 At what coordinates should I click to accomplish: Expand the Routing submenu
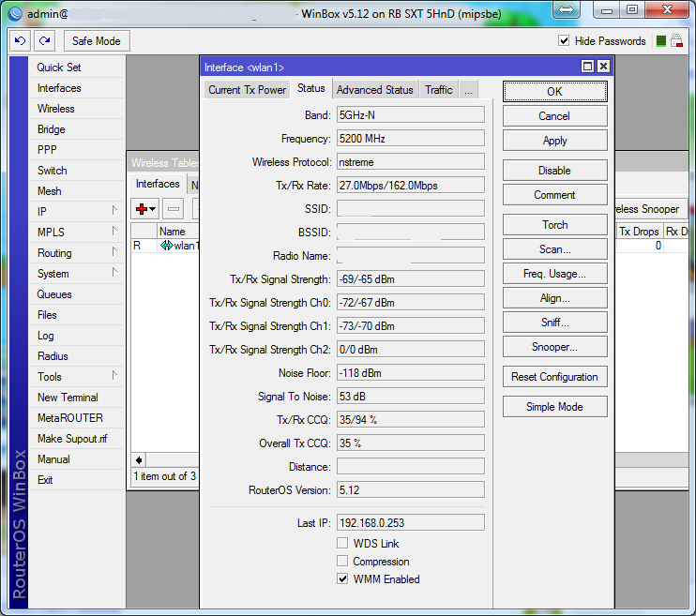click(x=114, y=252)
